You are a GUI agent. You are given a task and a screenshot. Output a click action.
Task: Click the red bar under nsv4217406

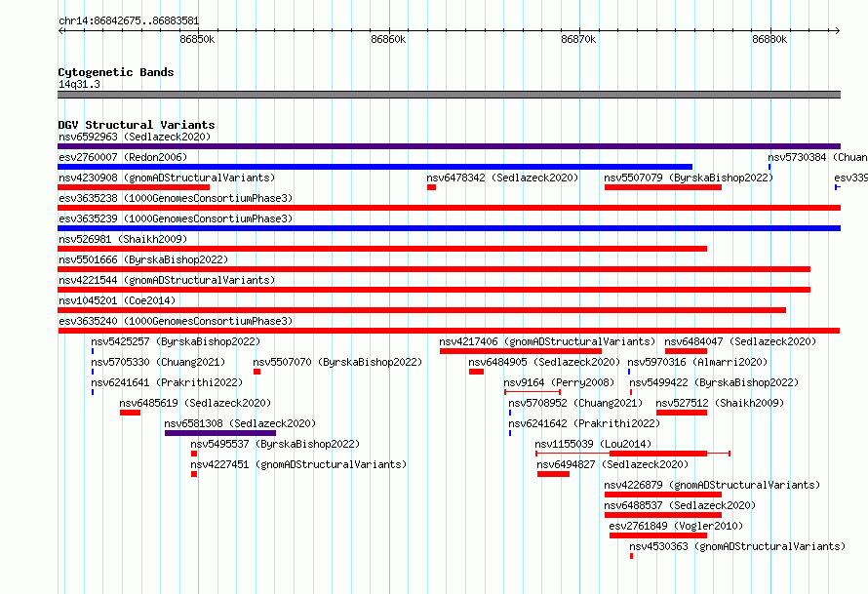click(521, 351)
